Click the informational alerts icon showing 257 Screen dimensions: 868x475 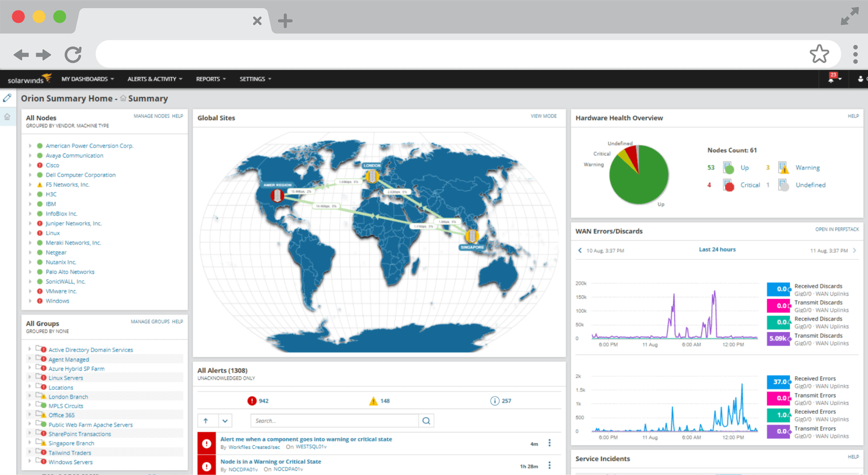495,401
